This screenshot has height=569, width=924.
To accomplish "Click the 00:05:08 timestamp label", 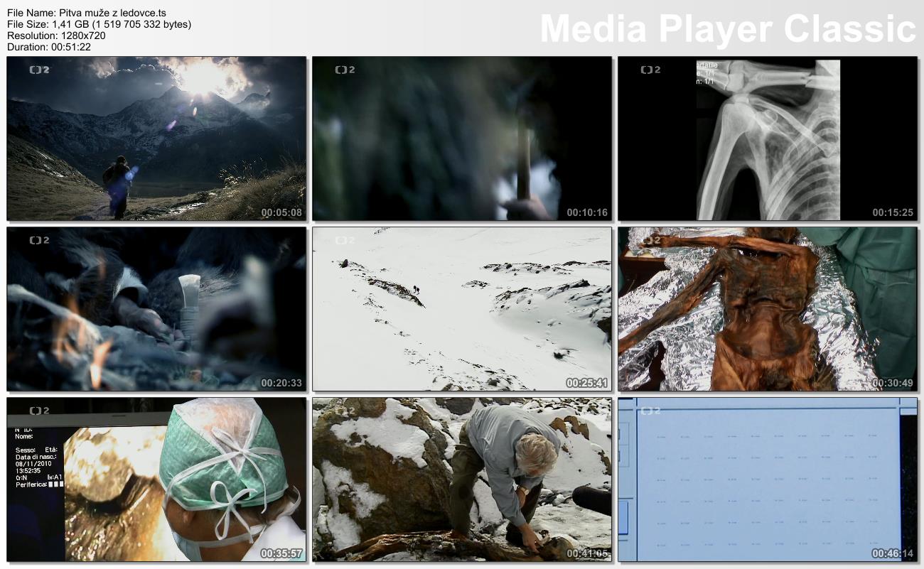I will click(x=281, y=212).
